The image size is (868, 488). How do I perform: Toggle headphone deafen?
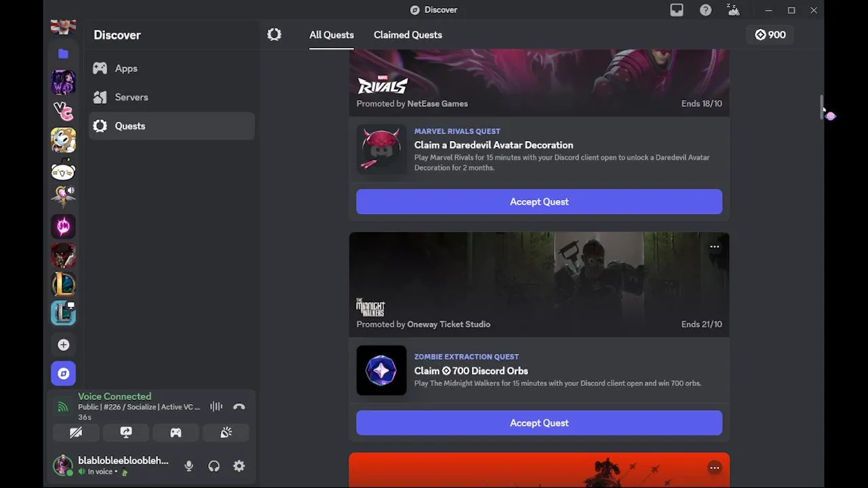click(214, 466)
